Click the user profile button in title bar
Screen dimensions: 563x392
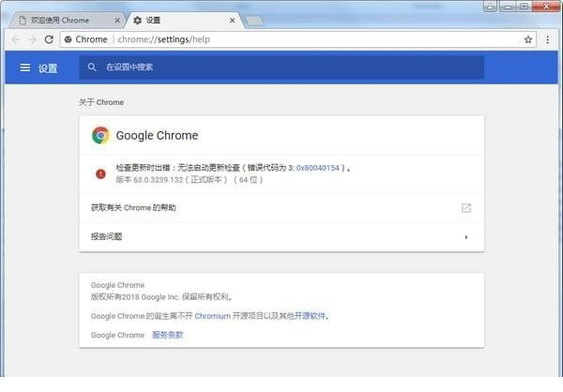click(x=490, y=7)
